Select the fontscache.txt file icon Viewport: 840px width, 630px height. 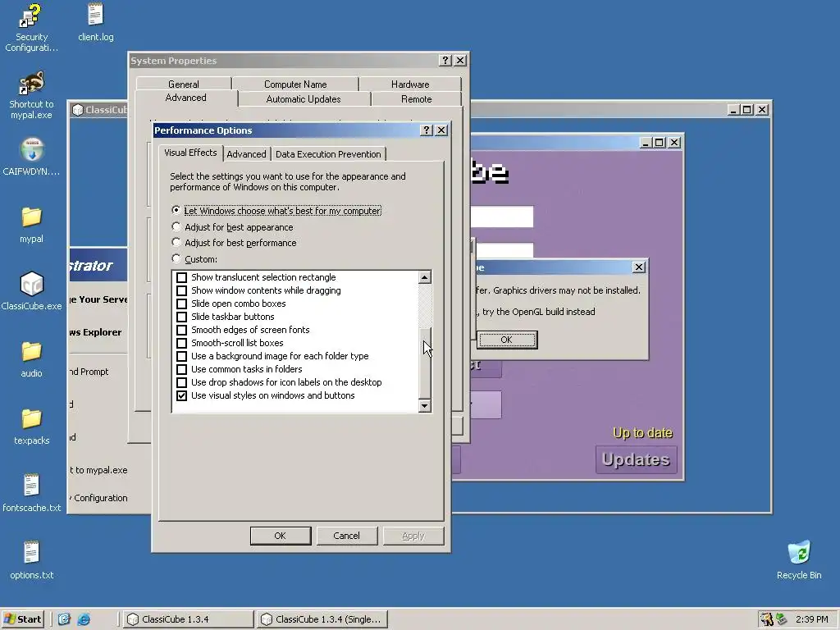(x=31, y=493)
